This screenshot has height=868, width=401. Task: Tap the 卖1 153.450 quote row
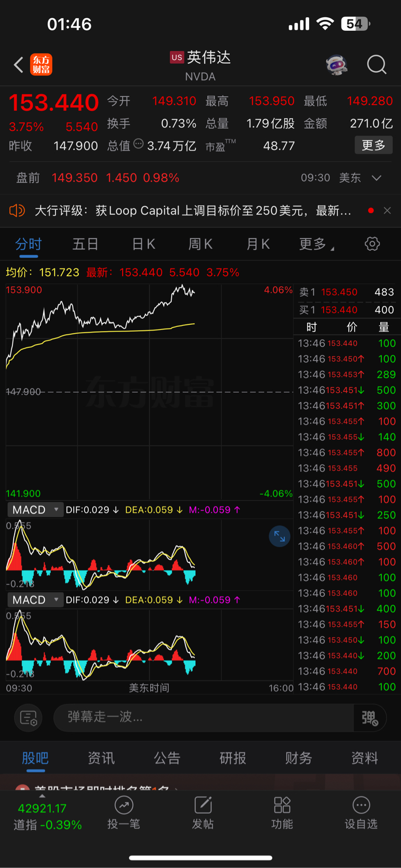[347, 292]
